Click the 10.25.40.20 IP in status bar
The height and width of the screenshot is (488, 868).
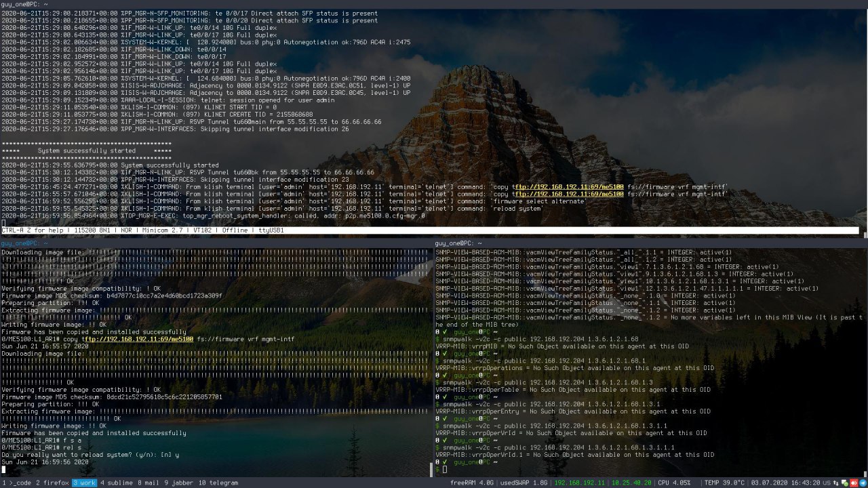[631, 483]
